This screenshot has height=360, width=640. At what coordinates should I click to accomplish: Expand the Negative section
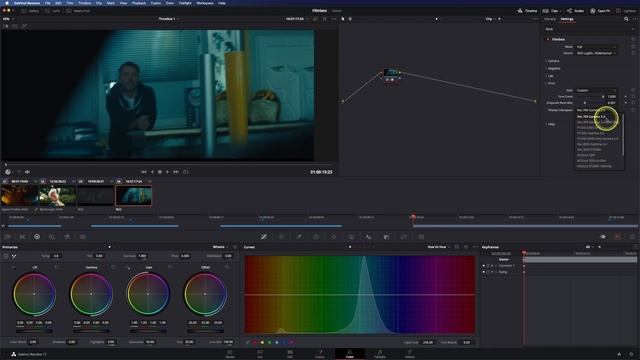coord(553,69)
